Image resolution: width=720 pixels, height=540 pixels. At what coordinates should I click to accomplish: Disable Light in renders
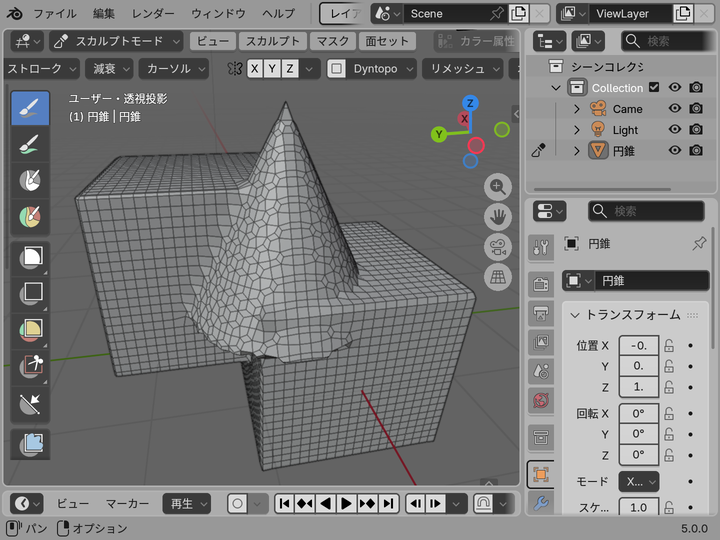696,129
